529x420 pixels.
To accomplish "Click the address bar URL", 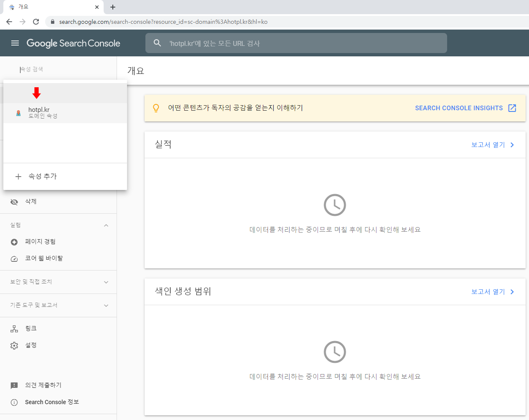I will pos(163,22).
